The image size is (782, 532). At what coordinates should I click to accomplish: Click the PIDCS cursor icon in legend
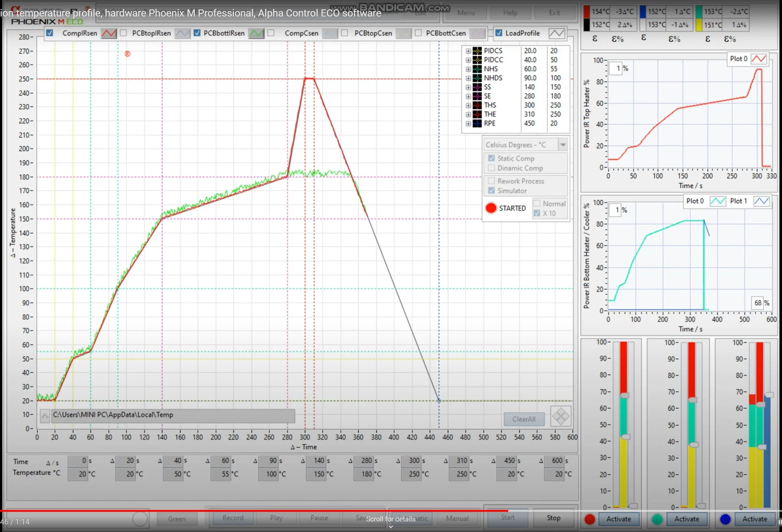tap(477, 51)
